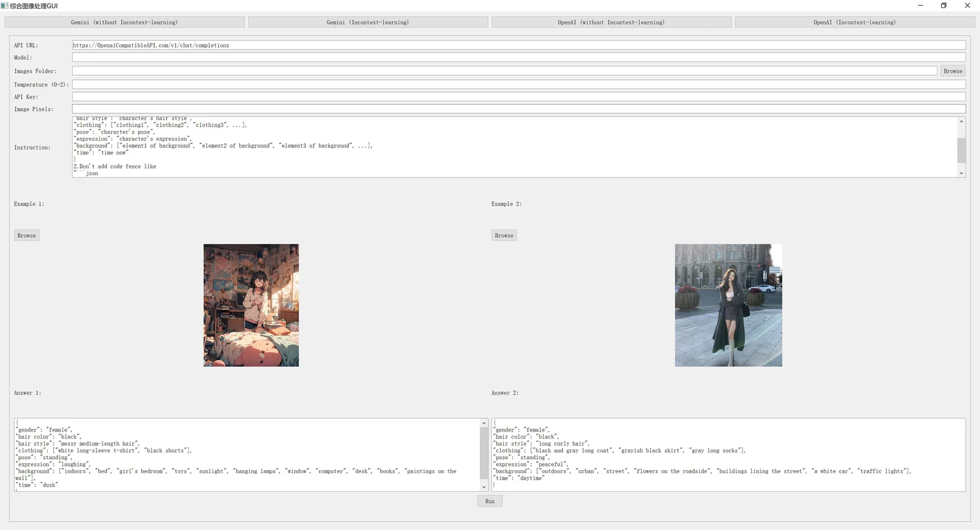
Task: Select the Example 2 street photo
Action: [x=729, y=305]
